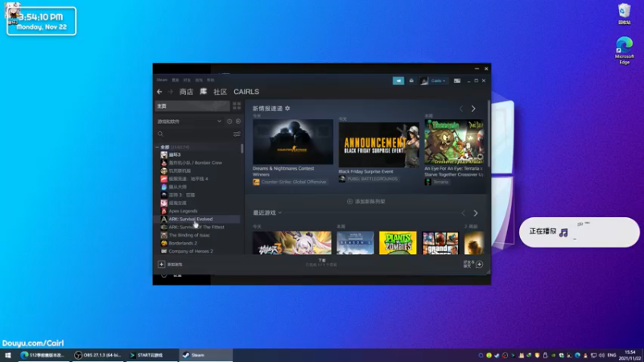
Task: Select Borderlands 2 in the list
Action: pos(183,243)
